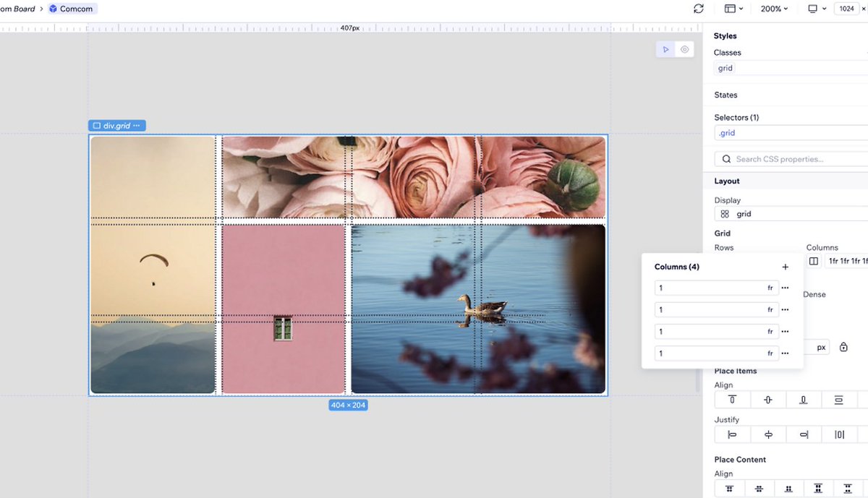Toggle the eye preview mode on canvas
Image resolution: width=868 pixels, height=498 pixels.
684,49
